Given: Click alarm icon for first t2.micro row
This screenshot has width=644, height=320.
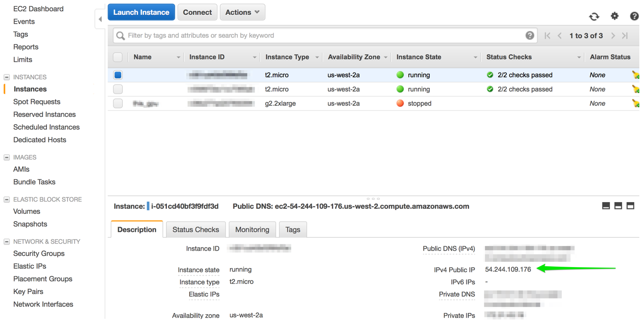Looking at the screenshot, I should [635, 75].
